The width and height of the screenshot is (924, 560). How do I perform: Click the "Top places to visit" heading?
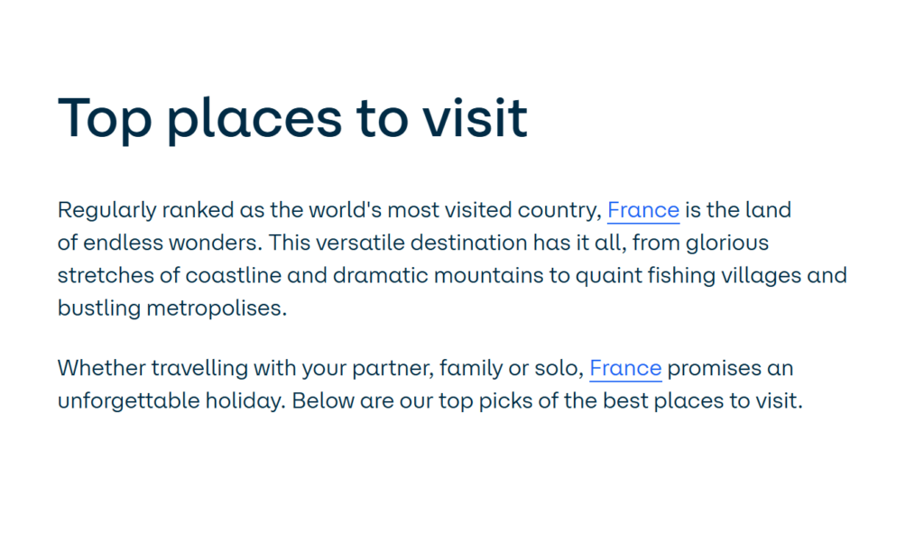click(x=292, y=118)
